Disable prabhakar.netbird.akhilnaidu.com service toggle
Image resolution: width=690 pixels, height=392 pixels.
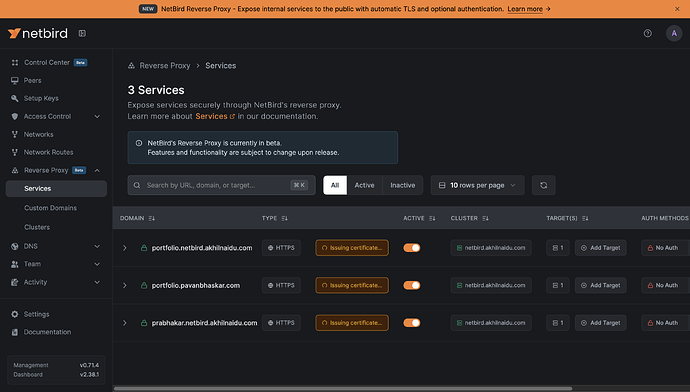click(x=411, y=322)
